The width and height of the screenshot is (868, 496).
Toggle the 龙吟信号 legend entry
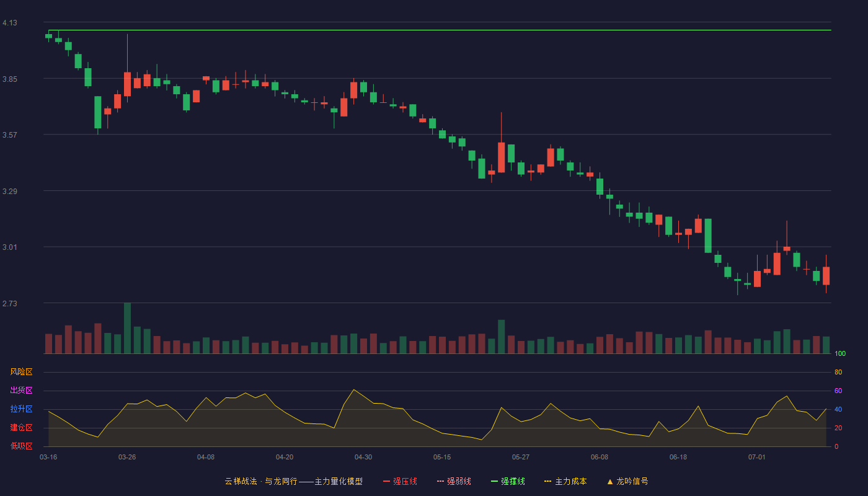[x=627, y=481]
